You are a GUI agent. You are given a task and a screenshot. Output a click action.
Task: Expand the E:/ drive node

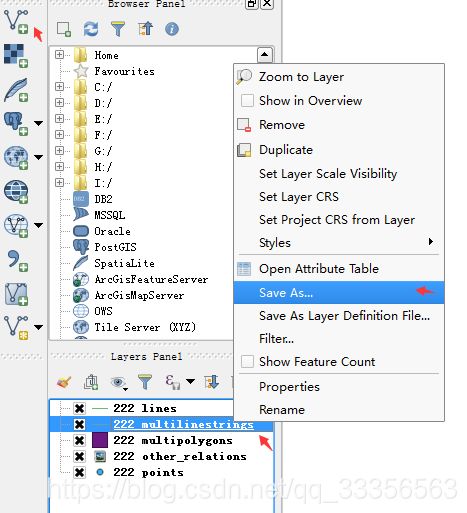[x=59, y=118]
